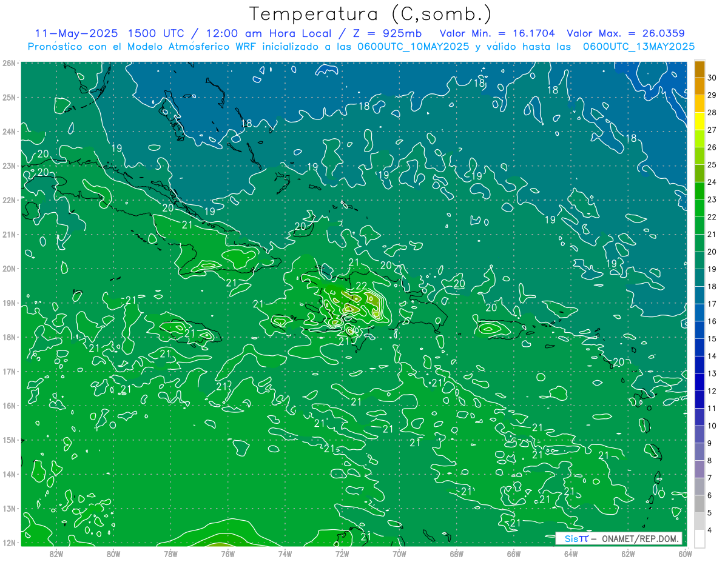Click the '0600UTC_13MAY2025' valid-until time

click(639, 46)
